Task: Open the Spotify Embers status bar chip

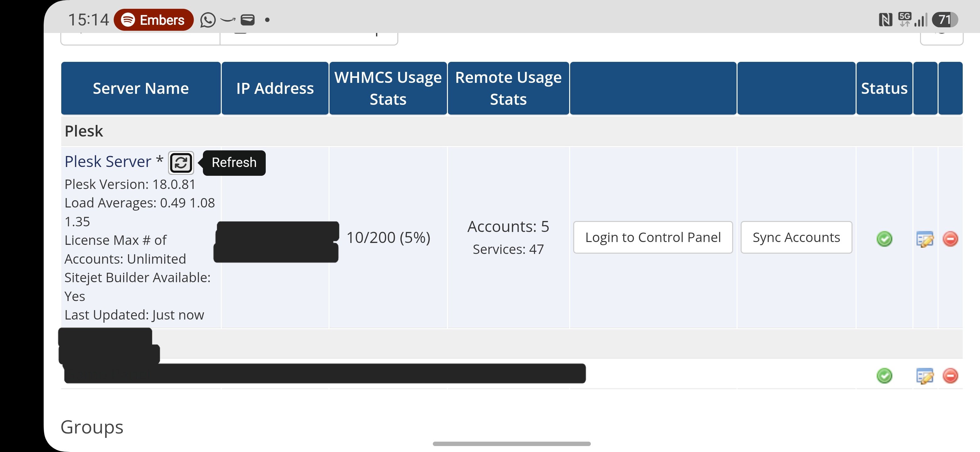Action: click(154, 20)
